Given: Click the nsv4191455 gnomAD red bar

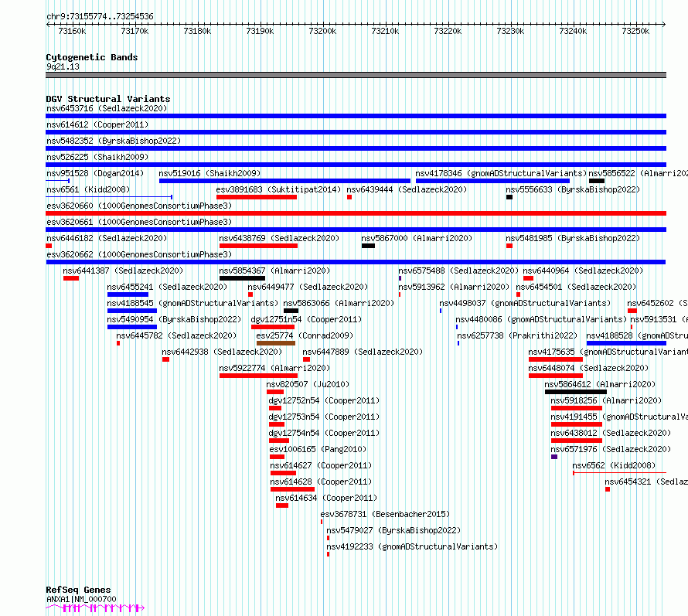Looking at the screenshot, I should [577, 424].
